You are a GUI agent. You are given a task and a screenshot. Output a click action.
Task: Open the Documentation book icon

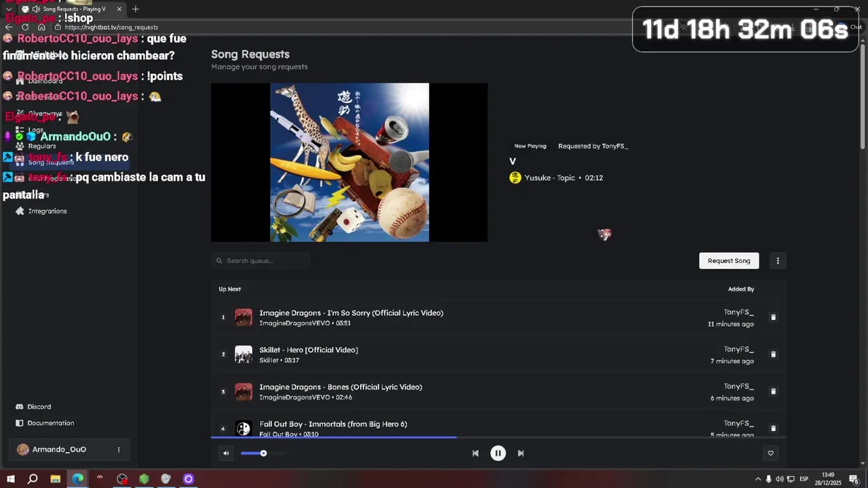click(20, 423)
